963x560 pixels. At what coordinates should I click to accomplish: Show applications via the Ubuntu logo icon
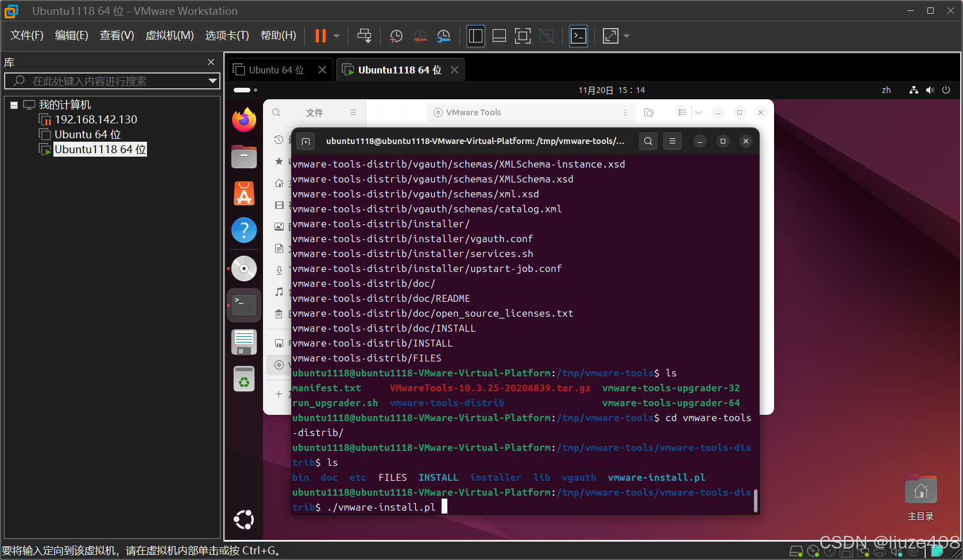tap(244, 520)
